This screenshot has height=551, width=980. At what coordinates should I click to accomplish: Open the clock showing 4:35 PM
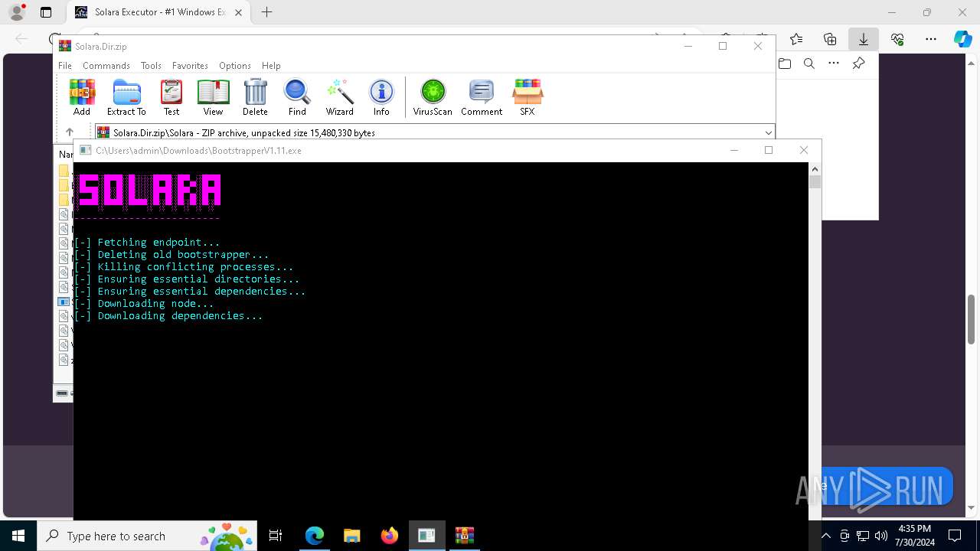click(x=915, y=536)
